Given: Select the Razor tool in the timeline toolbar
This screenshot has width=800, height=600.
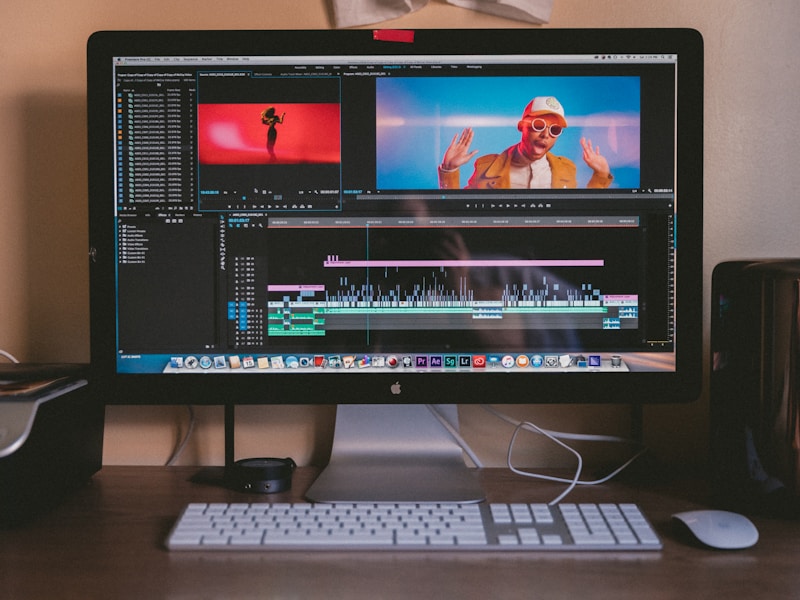Looking at the screenshot, I should 222,239.
